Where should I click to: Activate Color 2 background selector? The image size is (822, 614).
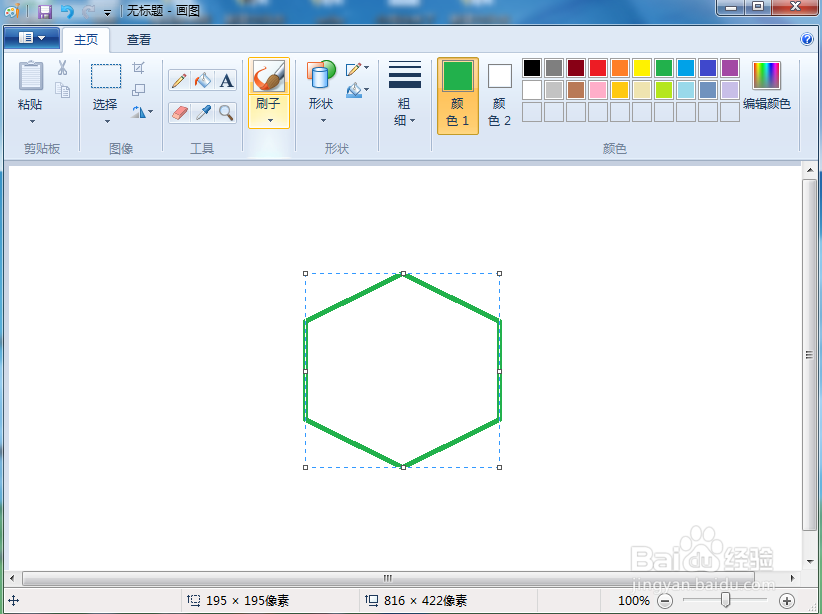coord(499,96)
